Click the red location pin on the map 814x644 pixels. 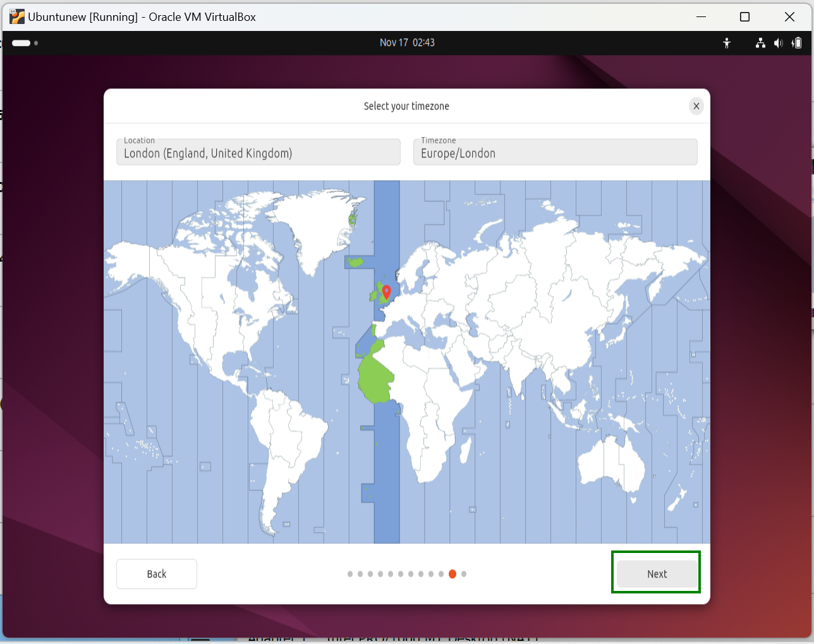[387, 292]
